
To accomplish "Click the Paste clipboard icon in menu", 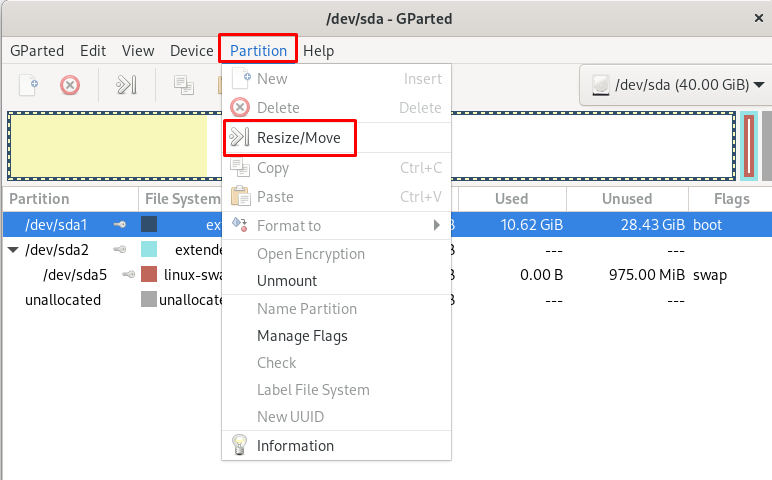I will click(x=240, y=196).
